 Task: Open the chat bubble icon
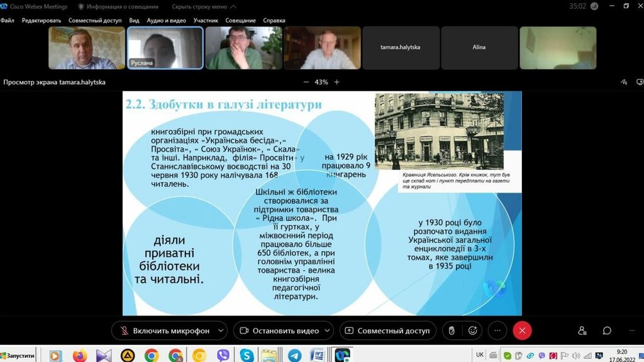coord(607,331)
